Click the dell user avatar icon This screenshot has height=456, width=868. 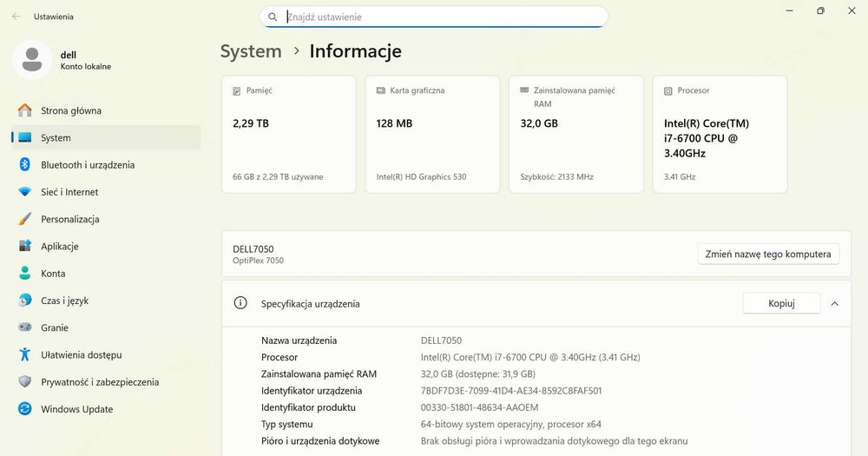point(32,60)
